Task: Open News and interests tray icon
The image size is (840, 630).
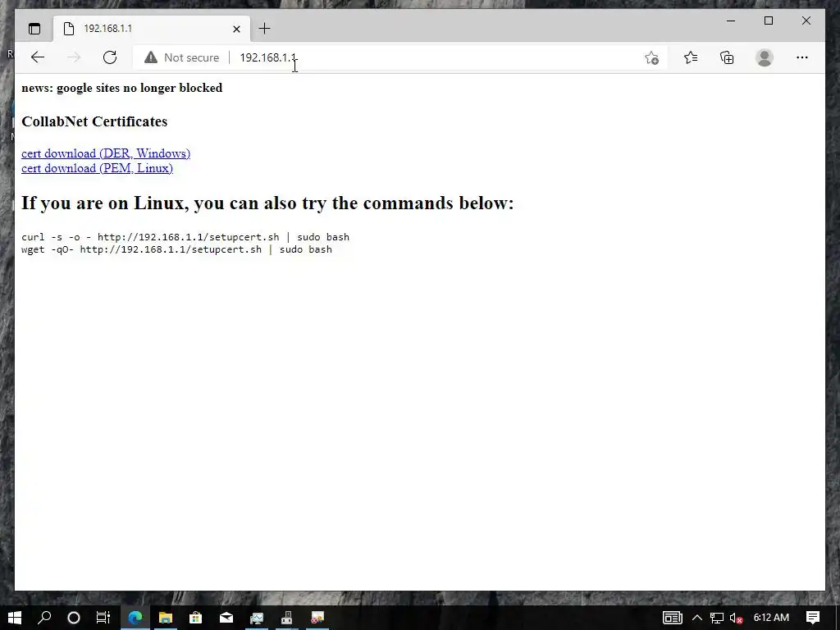Action: click(673, 618)
